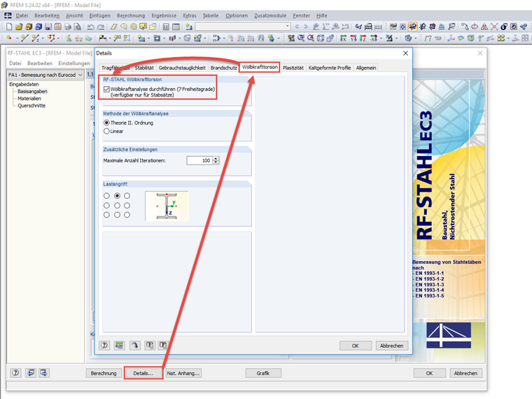Image resolution: width=532 pixels, height=399 pixels.
Task: Open the Berechnung menu
Action: [x=131, y=15]
